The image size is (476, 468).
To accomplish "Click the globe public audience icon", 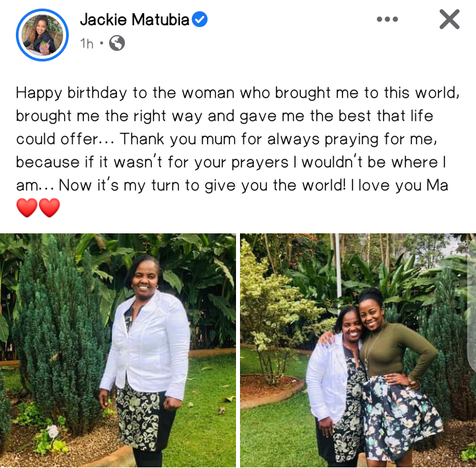I will (117, 43).
